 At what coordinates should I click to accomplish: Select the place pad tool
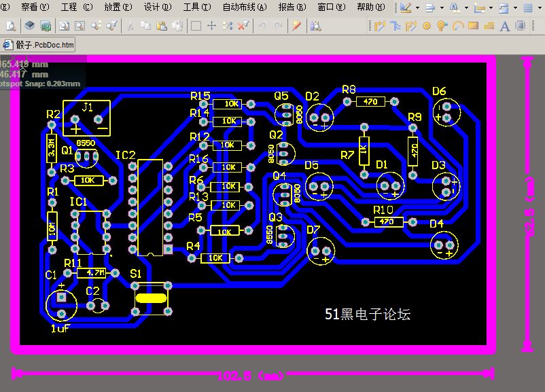[x=427, y=26]
